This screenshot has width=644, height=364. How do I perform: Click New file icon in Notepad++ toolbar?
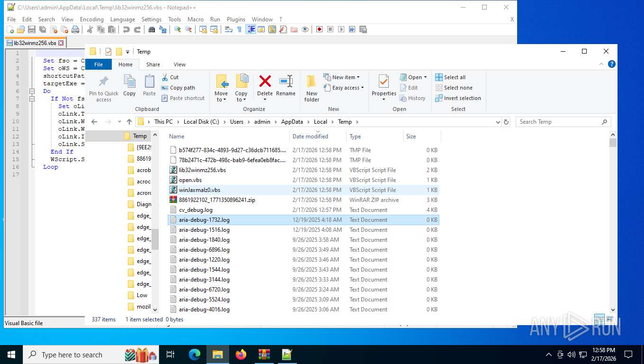[x=10, y=29]
